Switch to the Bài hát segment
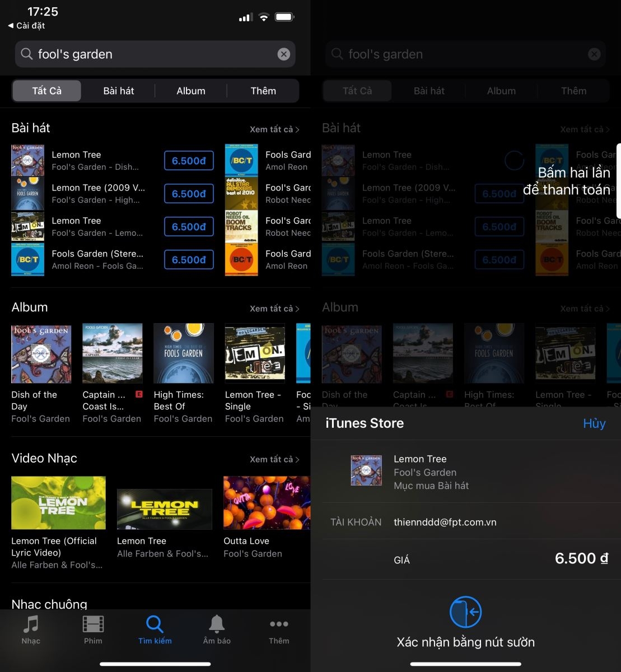This screenshot has height=672, width=621. tap(119, 91)
